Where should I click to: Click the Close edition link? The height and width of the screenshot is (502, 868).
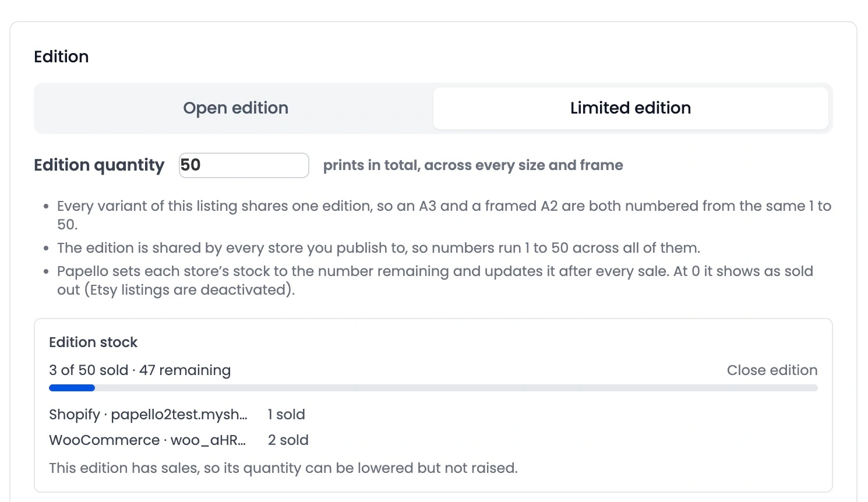point(772,370)
